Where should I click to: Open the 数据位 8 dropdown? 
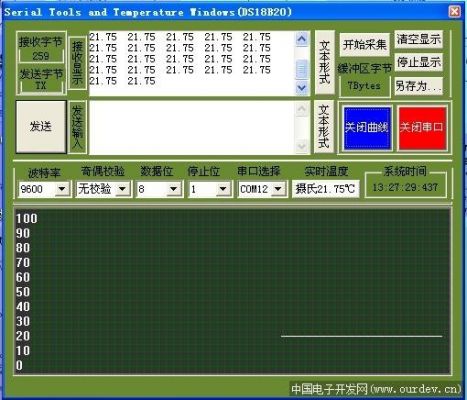(x=173, y=189)
